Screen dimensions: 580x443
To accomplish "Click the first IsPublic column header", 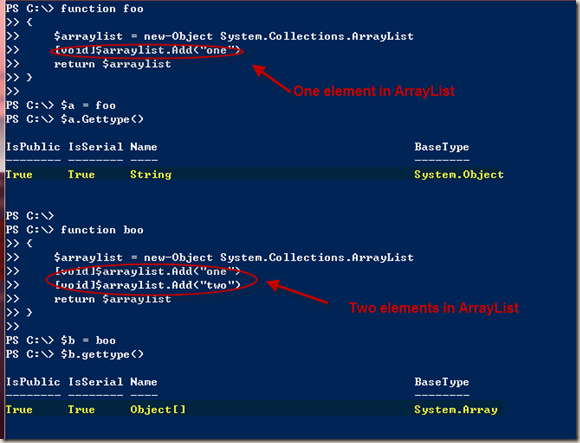I will pos(33,147).
